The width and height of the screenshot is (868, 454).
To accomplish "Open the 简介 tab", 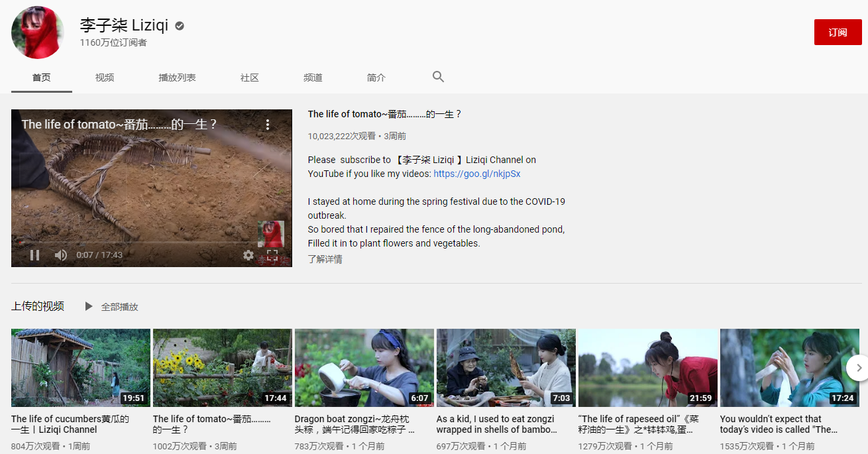I will (x=376, y=78).
